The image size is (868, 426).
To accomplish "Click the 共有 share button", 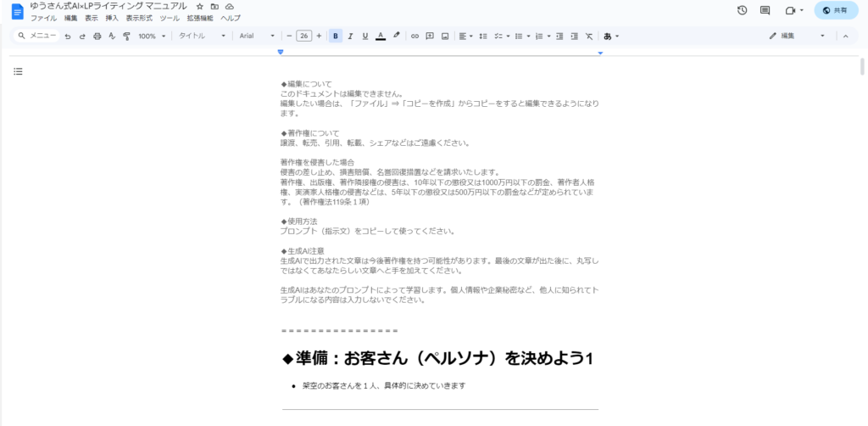I will [x=835, y=10].
